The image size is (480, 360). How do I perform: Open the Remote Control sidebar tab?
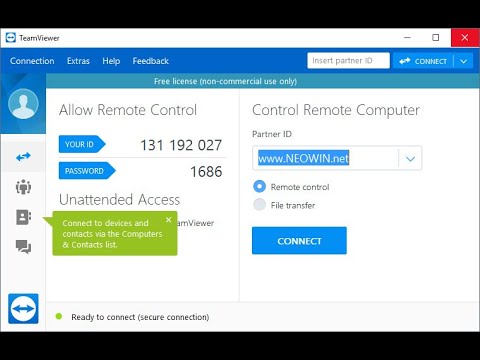23,156
